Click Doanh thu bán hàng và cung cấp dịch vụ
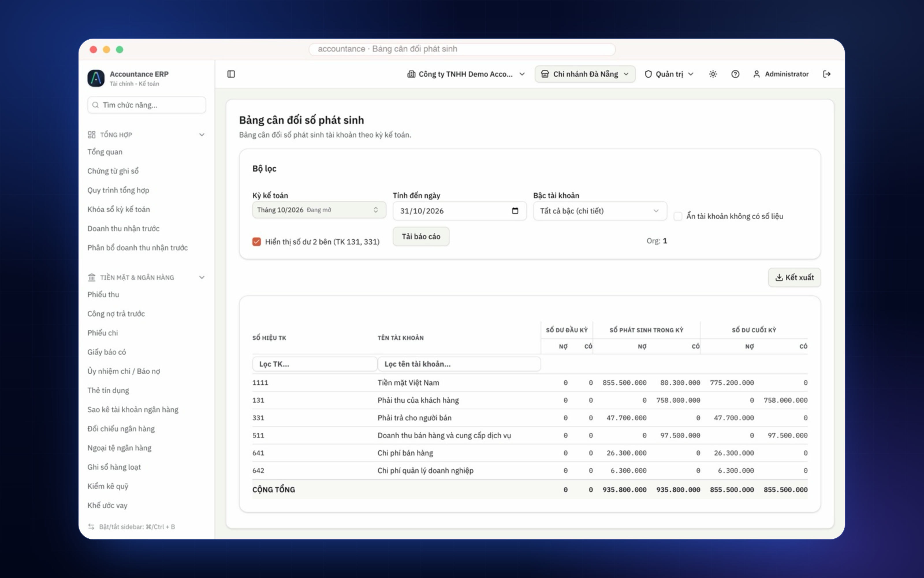Screen dimensions: 924x578 pyautogui.click(x=444, y=436)
